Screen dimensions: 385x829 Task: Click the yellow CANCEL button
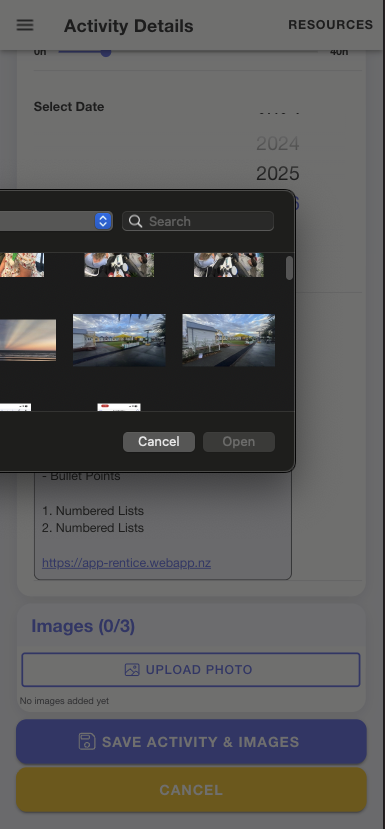[x=191, y=790]
